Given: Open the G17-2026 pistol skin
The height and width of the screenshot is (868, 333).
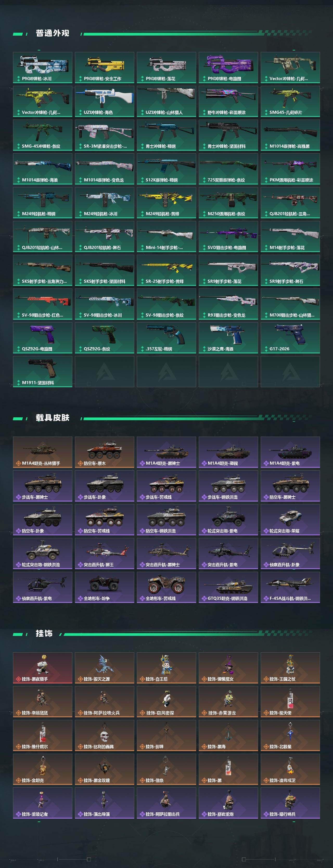Looking at the screenshot, I should click(290, 338).
